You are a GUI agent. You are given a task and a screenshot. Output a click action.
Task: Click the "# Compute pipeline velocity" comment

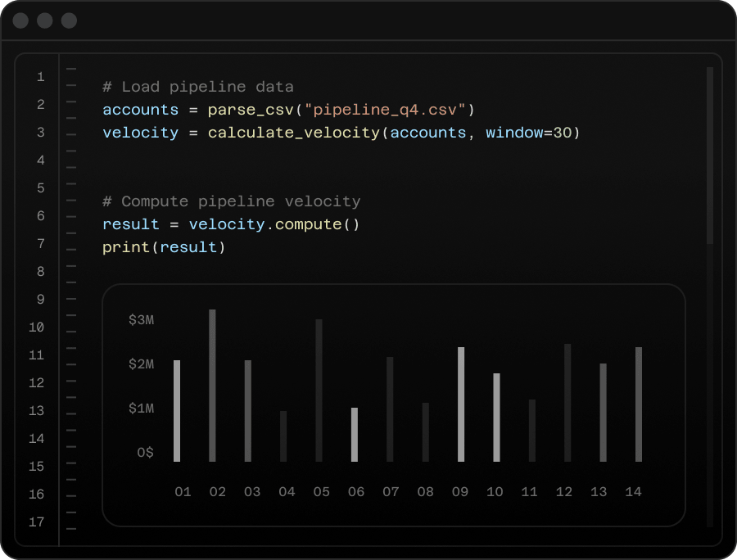[231, 201]
